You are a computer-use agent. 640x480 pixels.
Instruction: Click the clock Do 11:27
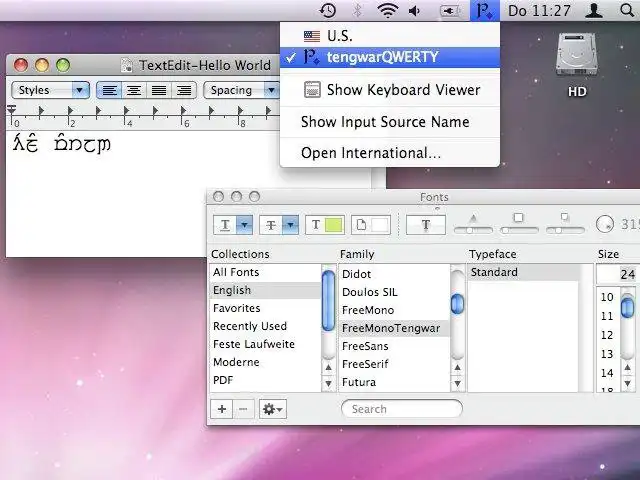coord(539,11)
